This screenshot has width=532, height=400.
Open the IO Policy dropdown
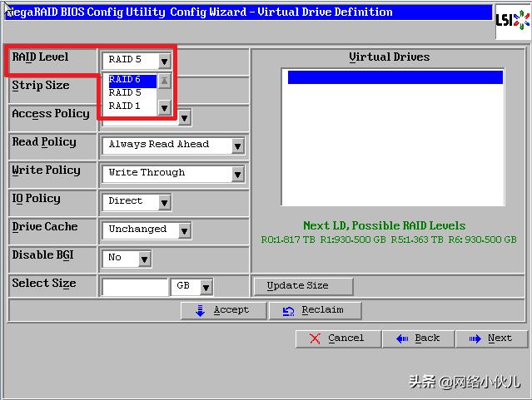tap(164, 203)
